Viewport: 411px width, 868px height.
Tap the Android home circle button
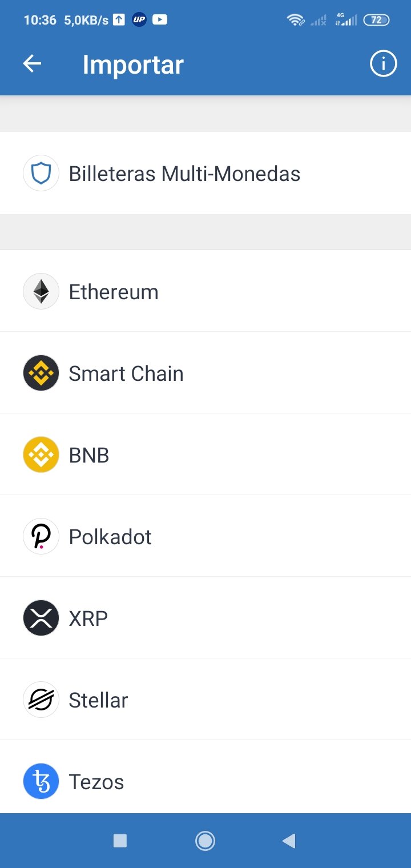tap(205, 841)
